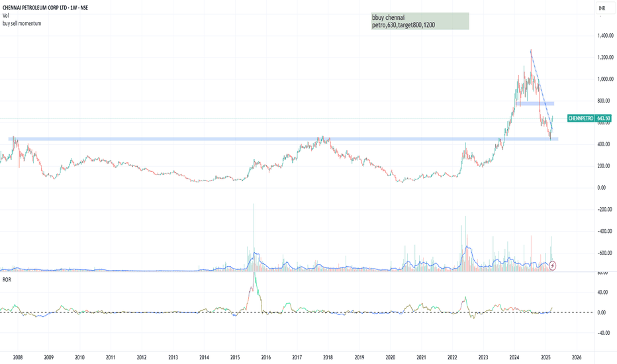This screenshot has height=364, width=617.
Task: Click the 2013 year label
Action: (173, 357)
